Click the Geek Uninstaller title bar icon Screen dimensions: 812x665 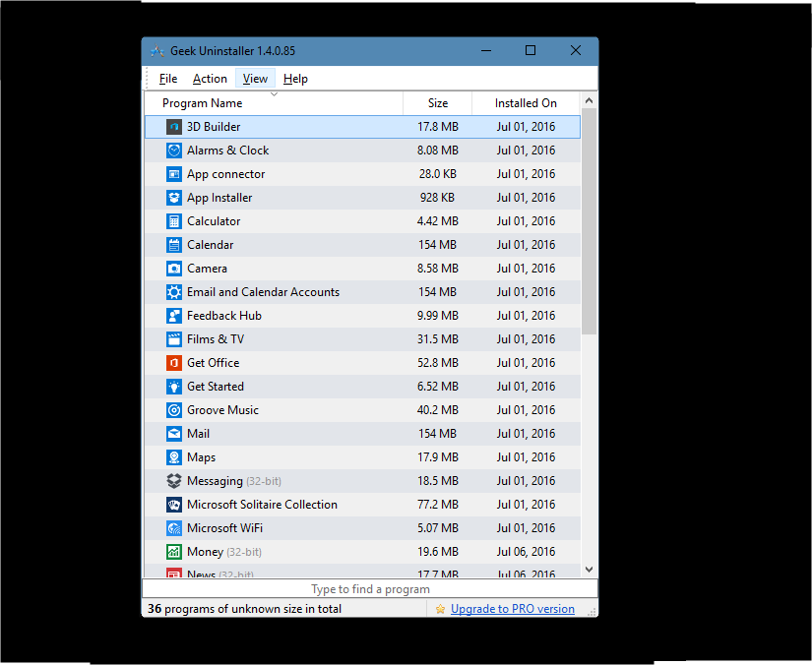pyautogui.click(x=157, y=51)
